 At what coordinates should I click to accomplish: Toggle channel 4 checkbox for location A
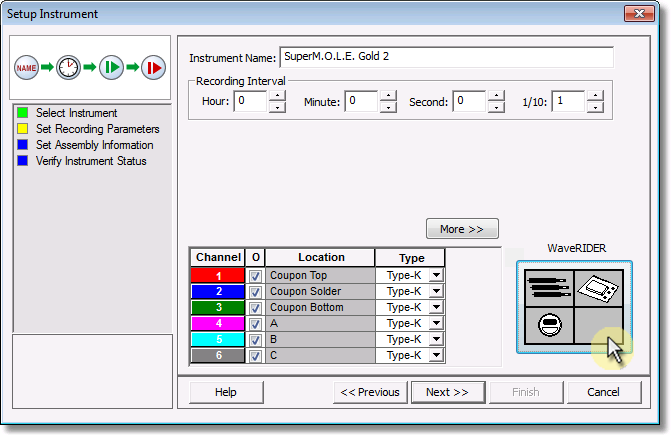click(x=255, y=324)
